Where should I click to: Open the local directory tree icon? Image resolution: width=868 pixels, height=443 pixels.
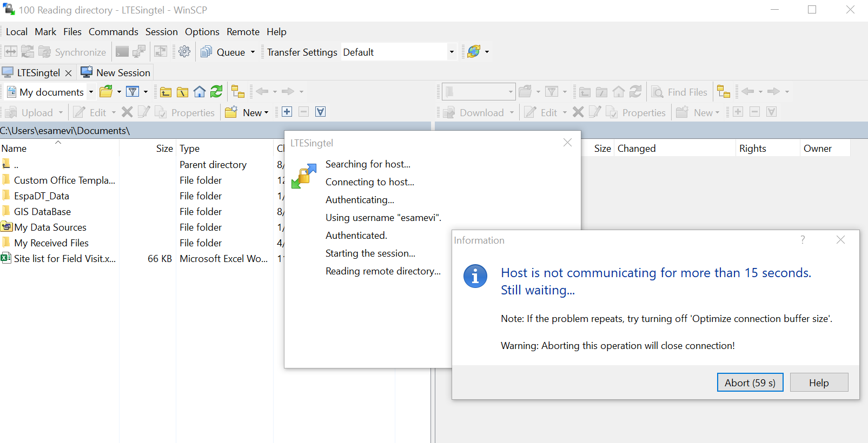click(x=238, y=92)
